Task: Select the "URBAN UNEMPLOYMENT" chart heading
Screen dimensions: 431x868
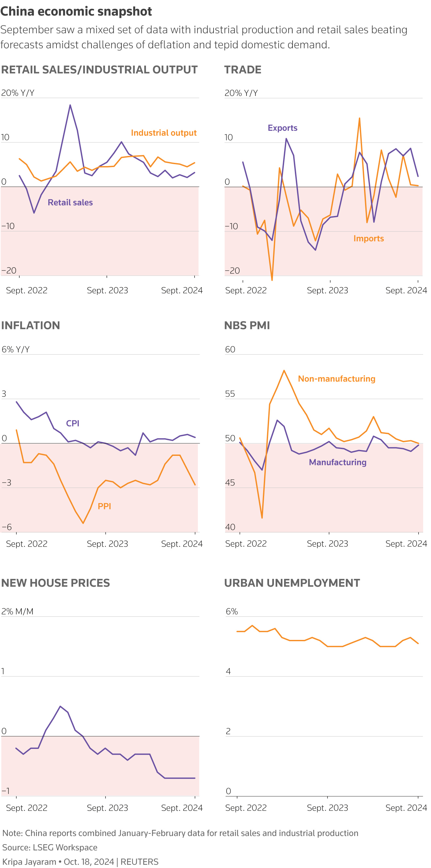Action: click(292, 583)
